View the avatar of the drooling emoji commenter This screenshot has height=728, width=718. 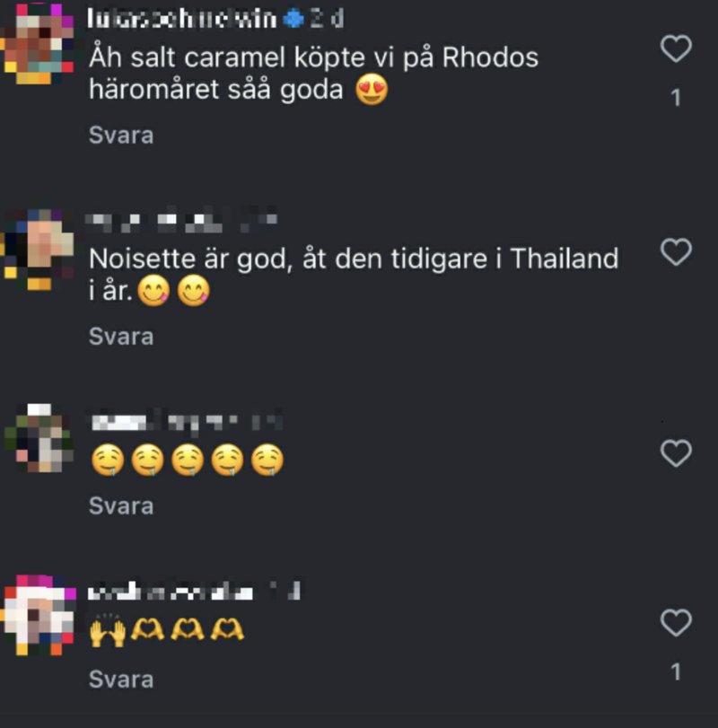point(38,438)
